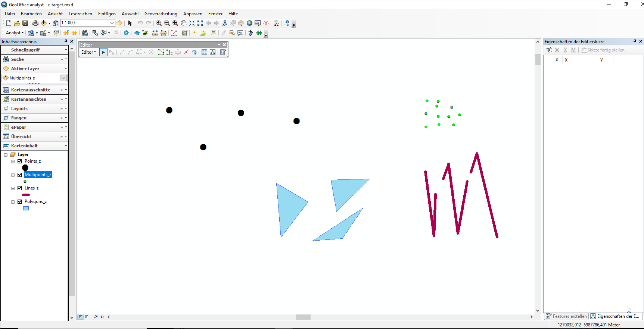Hide the Polygons_z layer

20,201
